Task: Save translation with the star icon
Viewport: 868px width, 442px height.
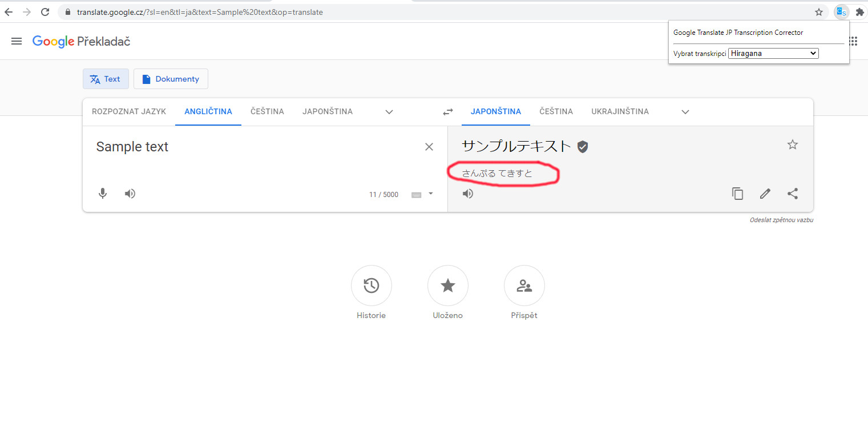Action: (793, 144)
